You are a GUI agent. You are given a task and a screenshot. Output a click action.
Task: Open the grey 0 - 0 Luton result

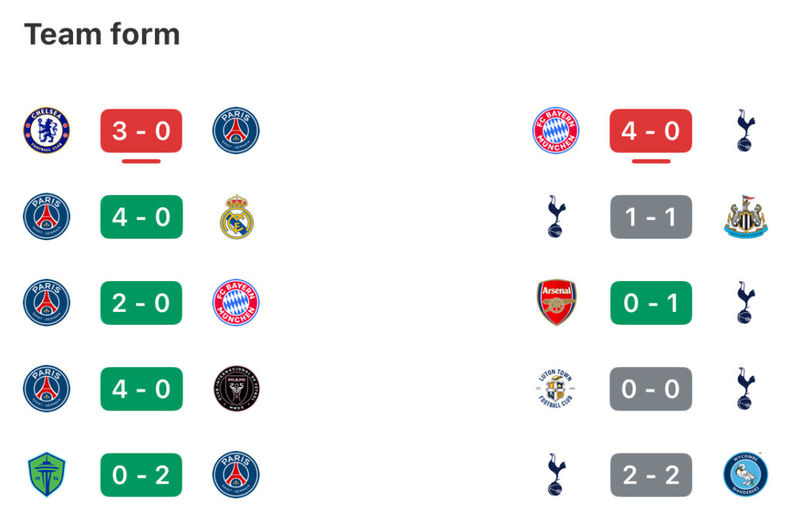(651, 389)
